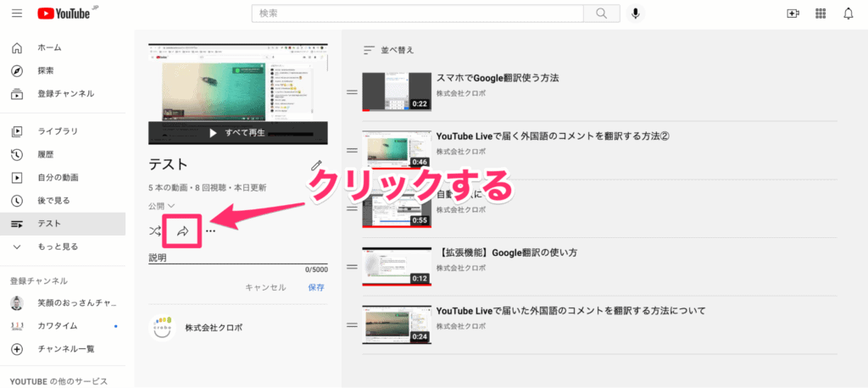The image size is (868, 388).
Task: Select the テスト playlist in sidebar
Action: coord(63,224)
